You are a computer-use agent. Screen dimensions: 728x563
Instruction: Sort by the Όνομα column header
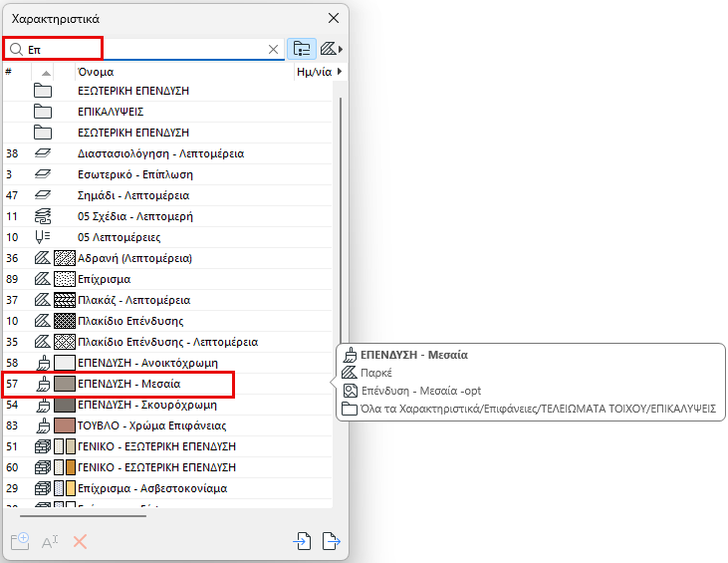185,72
